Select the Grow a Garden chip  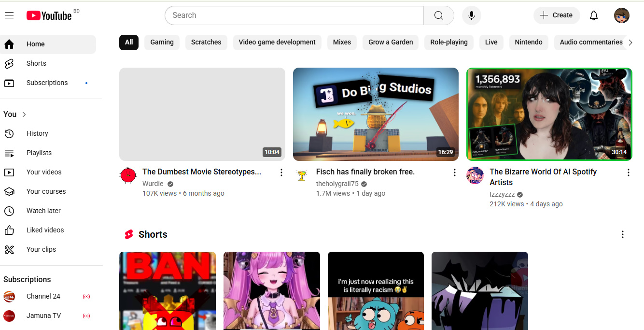tap(391, 43)
